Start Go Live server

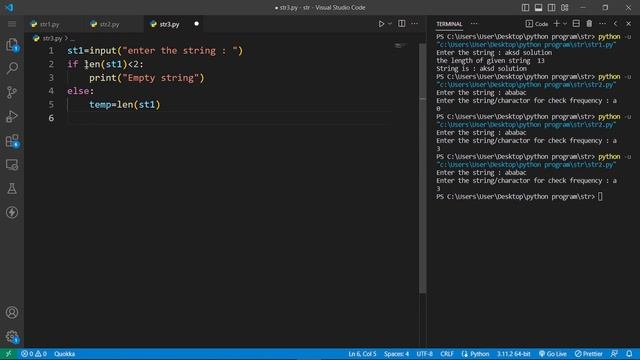553,354
